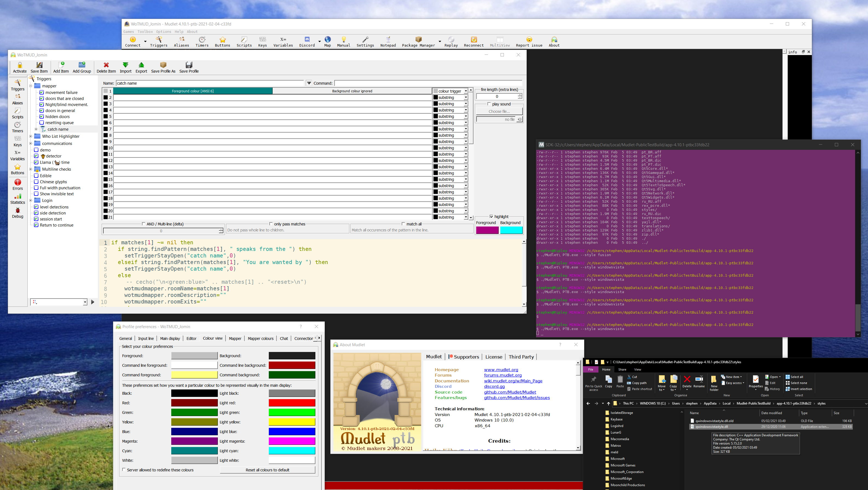The image size is (868, 490).
Task: Open the Package Manager dropdown arrow
Action: coord(439,41)
